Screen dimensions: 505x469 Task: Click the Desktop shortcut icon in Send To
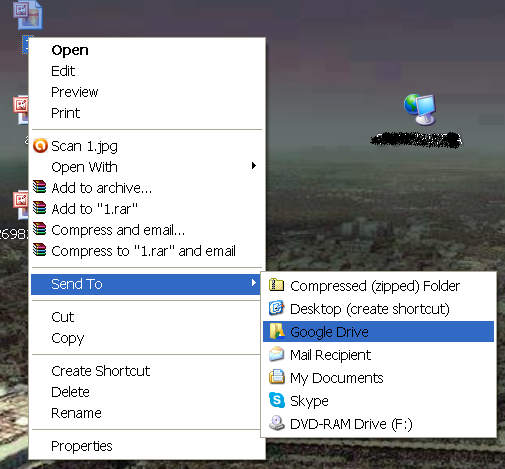tap(276, 308)
